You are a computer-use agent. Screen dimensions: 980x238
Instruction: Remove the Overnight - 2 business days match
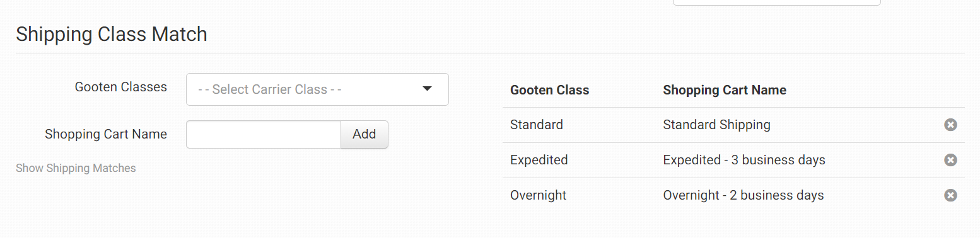[950, 195]
